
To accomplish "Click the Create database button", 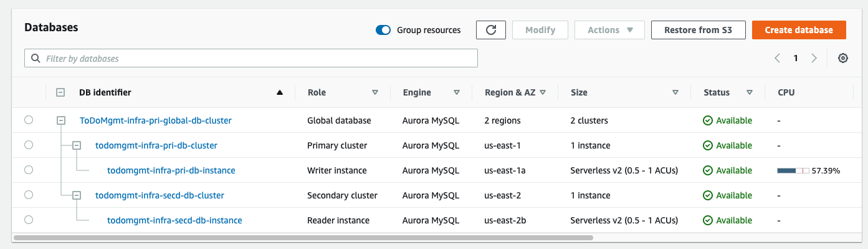I will tap(799, 30).
